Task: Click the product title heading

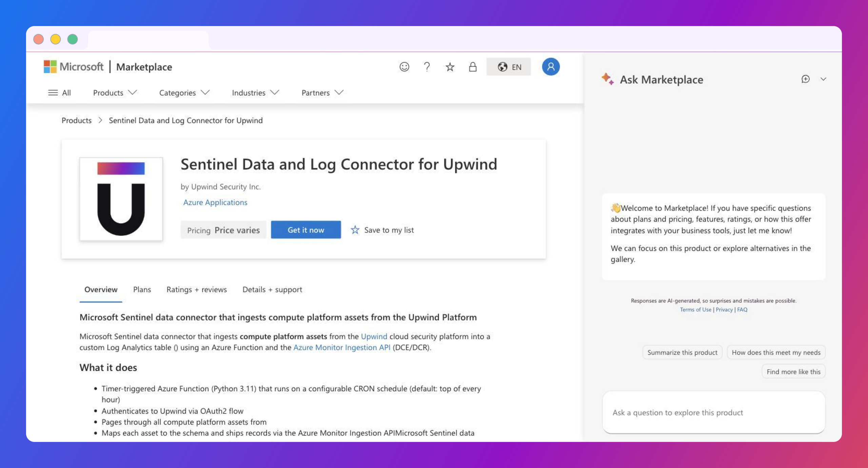Action: click(339, 164)
